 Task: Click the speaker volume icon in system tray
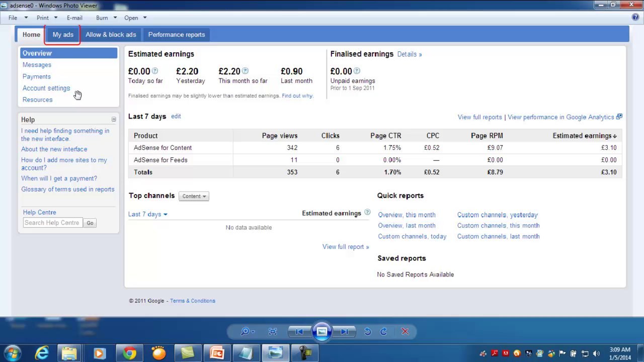[x=596, y=353]
